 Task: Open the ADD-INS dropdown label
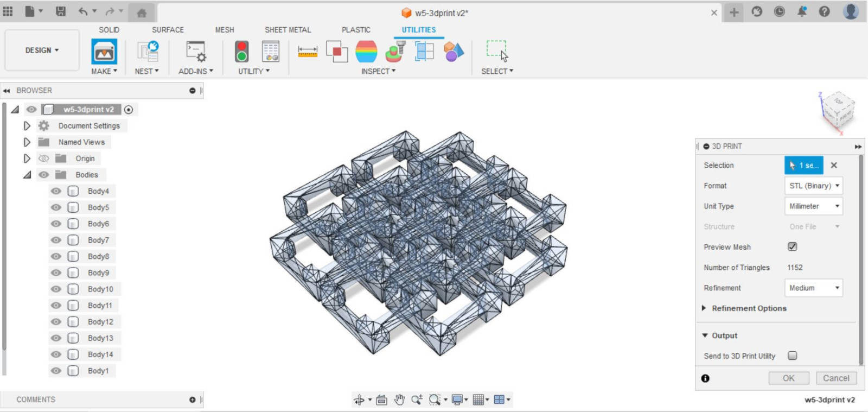pos(196,71)
